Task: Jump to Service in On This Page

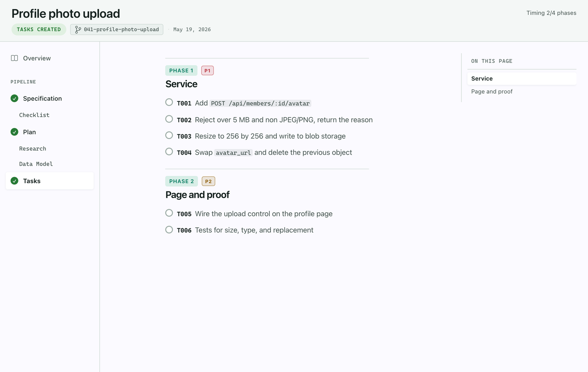Action: pos(522,79)
